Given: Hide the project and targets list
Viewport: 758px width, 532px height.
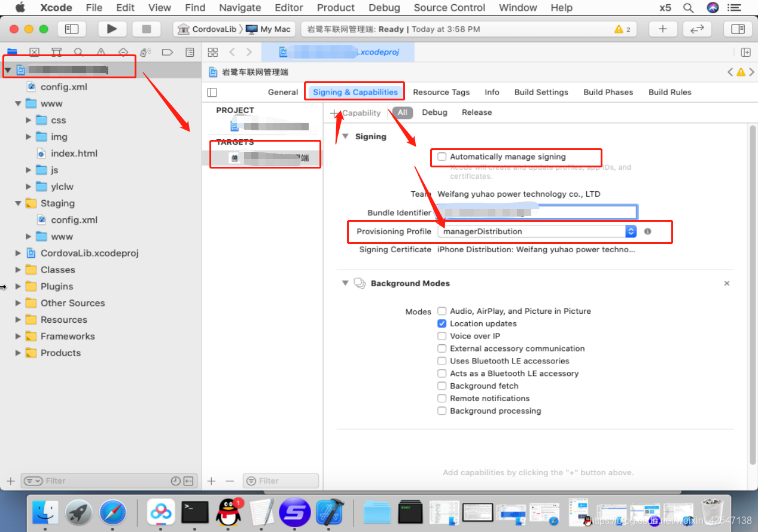Looking at the screenshot, I should pyautogui.click(x=212, y=92).
